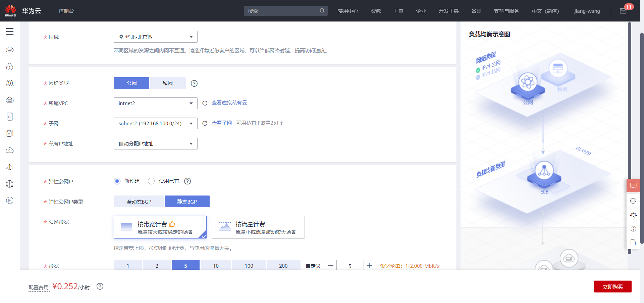Screen dimensions: 644x303
Task: Switch network type to 私网
Action: pyautogui.click(x=168, y=83)
